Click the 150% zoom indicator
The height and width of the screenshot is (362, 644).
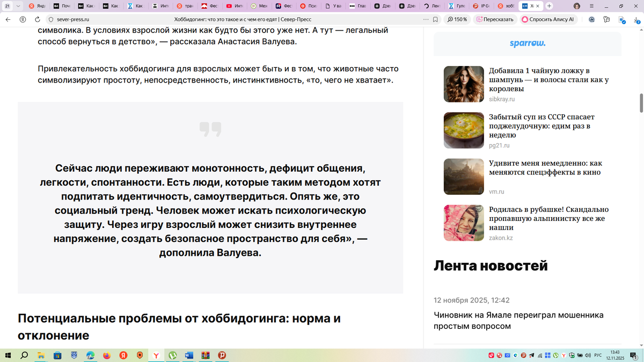[457, 19]
